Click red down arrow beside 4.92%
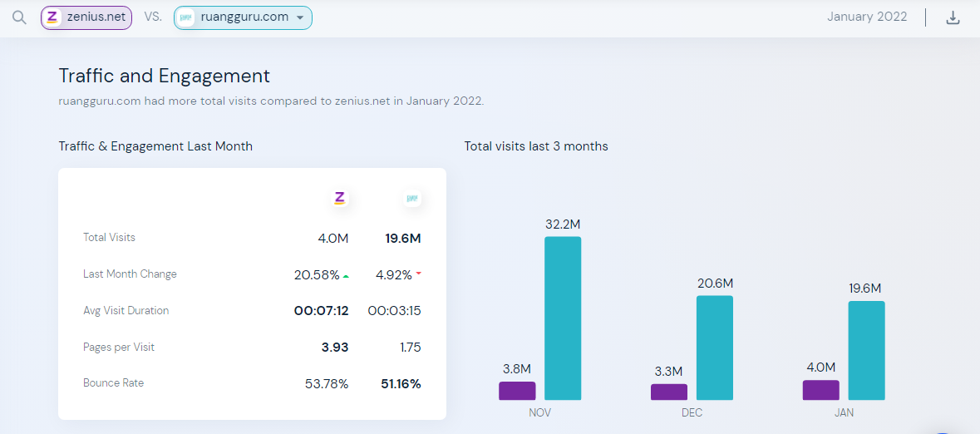 418,274
